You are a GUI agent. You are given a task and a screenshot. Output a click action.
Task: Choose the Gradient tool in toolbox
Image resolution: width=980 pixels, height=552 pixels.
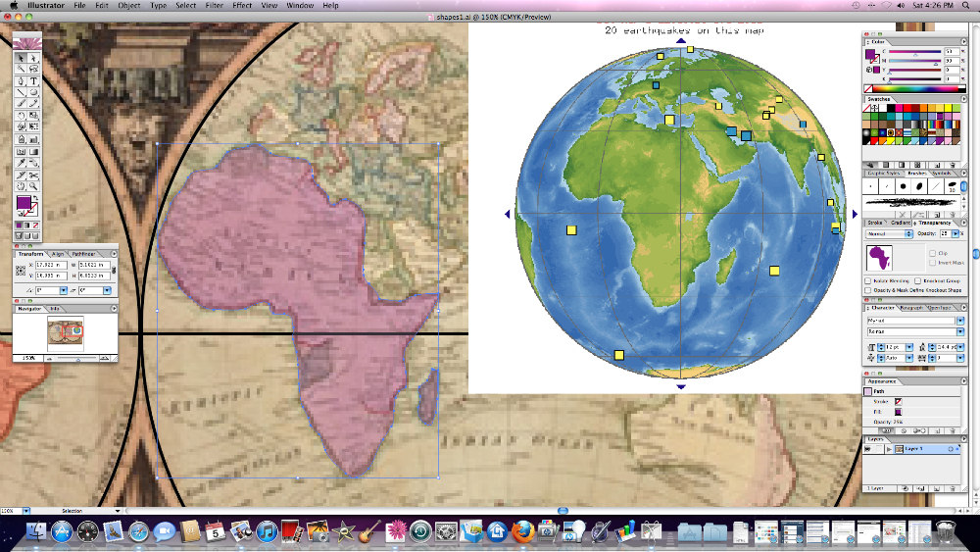[x=33, y=151]
